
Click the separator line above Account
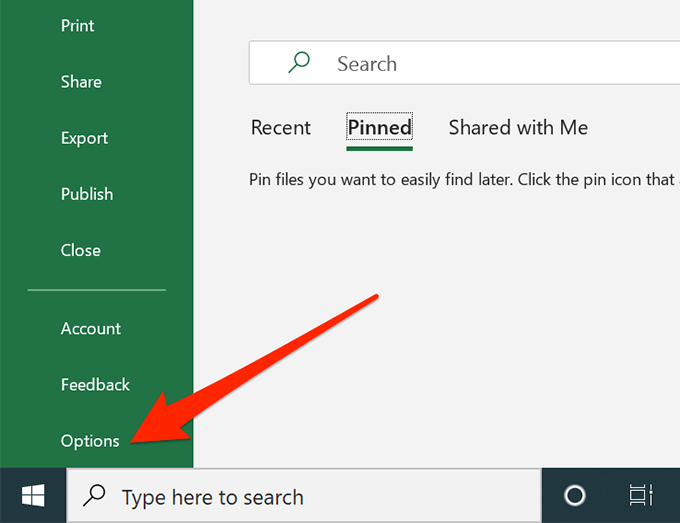click(x=96, y=290)
